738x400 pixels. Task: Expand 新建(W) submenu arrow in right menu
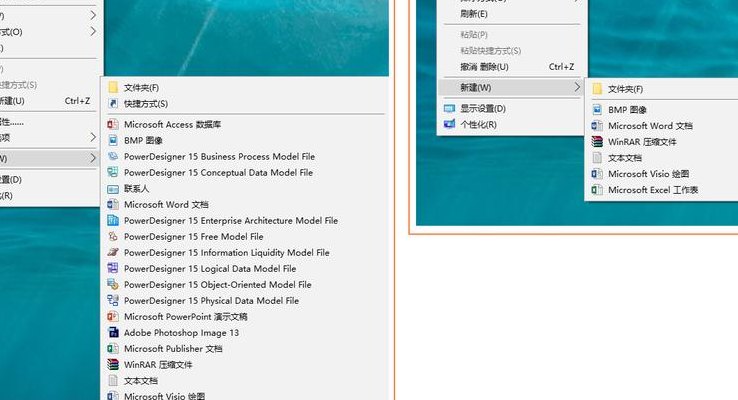[x=577, y=87]
